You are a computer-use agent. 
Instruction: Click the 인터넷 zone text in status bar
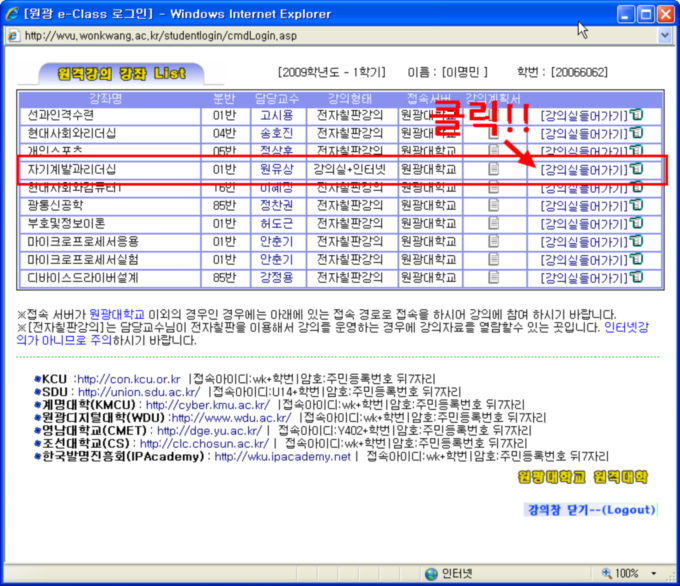pyautogui.click(x=457, y=574)
